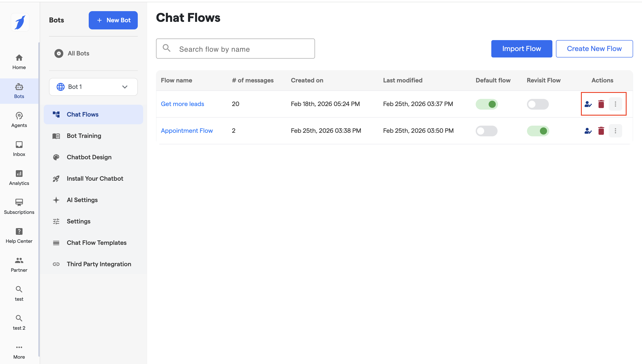Viewport: 642px width, 364px height.
Task: Open the Agents section icon
Action: (x=19, y=119)
